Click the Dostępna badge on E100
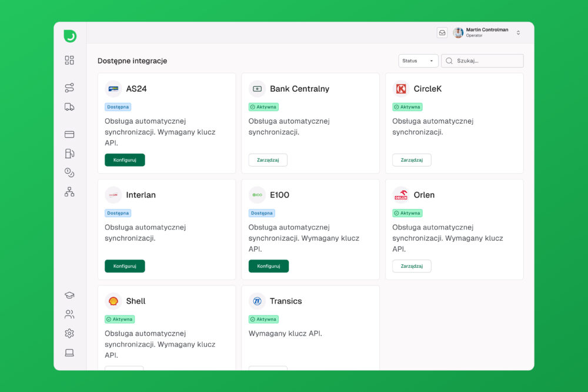Image resolution: width=588 pixels, height=392 pixels. pyautogui.click(x=262, y=213)
